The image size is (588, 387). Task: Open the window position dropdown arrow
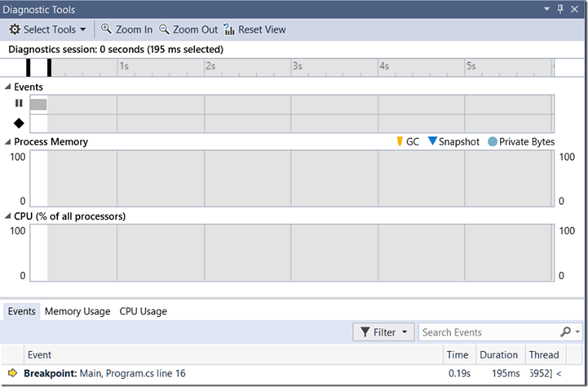pyautogui.click(x=547, y=9)
